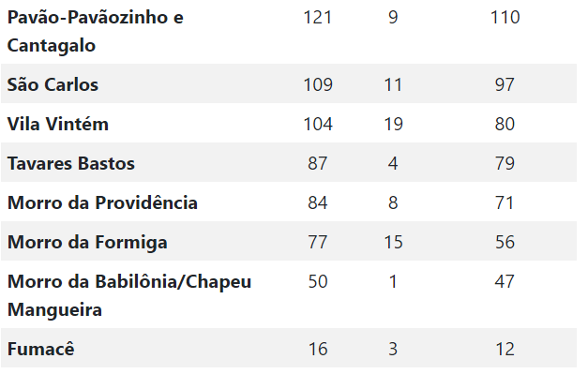Click the Tavares Bastos row name
This screenshot has width=588, height=374.
pos(71,163)
